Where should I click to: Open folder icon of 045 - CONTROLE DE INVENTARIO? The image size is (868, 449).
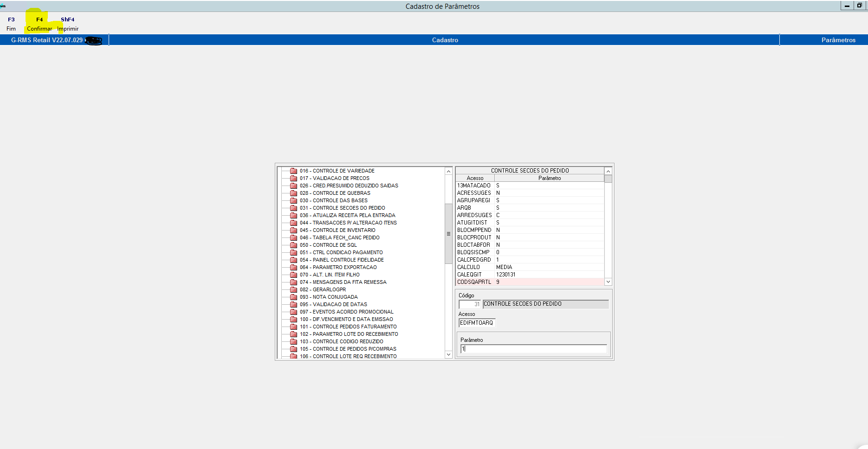pyautogui.click(x=293, y=230)
